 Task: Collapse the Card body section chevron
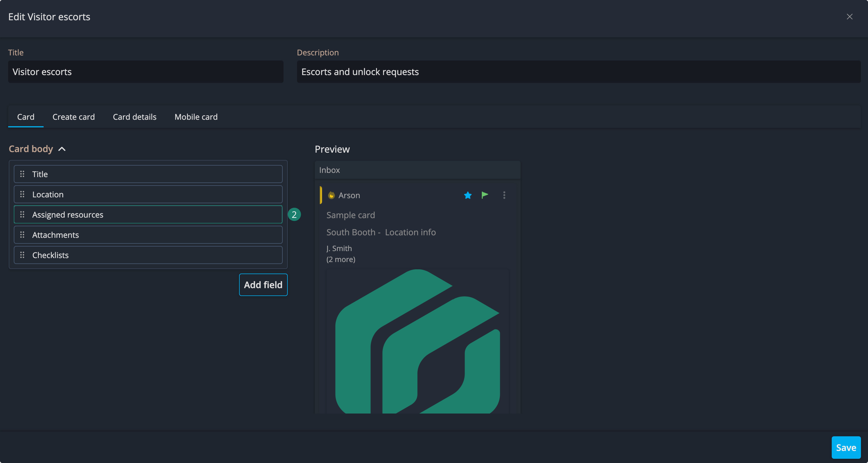62,149
